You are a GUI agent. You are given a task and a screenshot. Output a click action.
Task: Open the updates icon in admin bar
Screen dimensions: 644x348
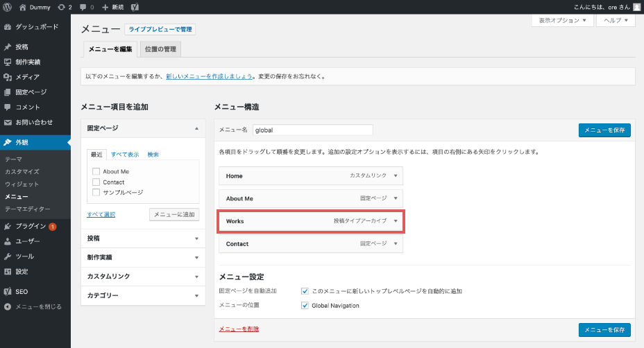tap(62, 6)
